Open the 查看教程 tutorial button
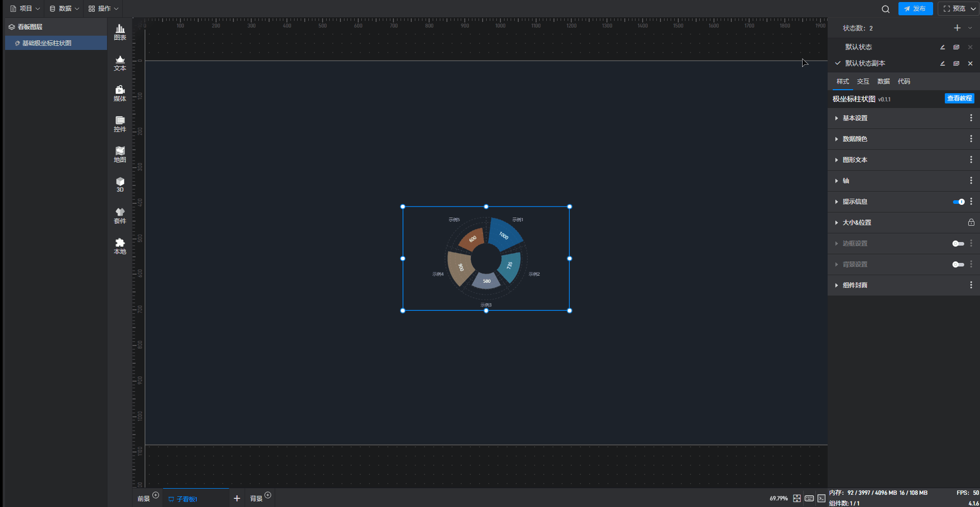This screenshot has height=507, width=980. (x=960, y=98)
